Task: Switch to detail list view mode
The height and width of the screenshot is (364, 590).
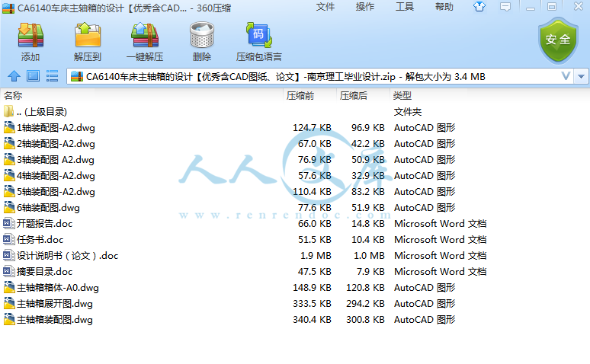Action: [52, 76]
